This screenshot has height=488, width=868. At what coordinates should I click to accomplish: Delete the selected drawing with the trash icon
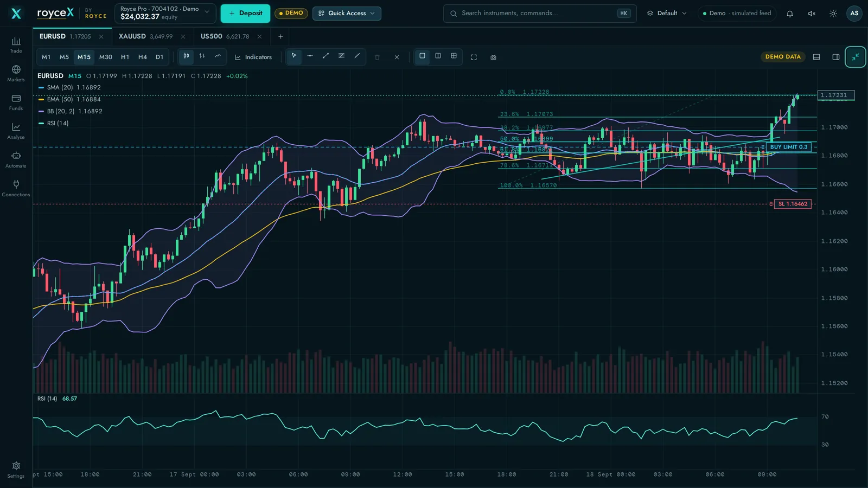(x=377, y=57)
